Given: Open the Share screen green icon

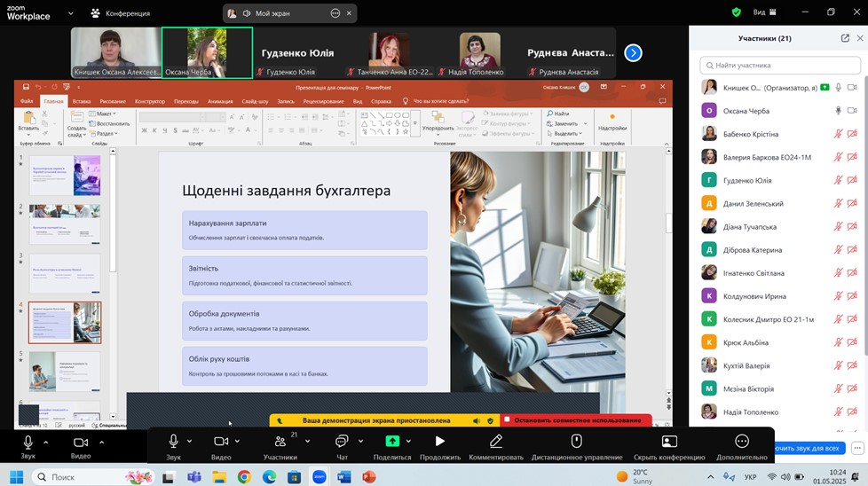Looking at the screenshot, I should (x=392, y=441).
